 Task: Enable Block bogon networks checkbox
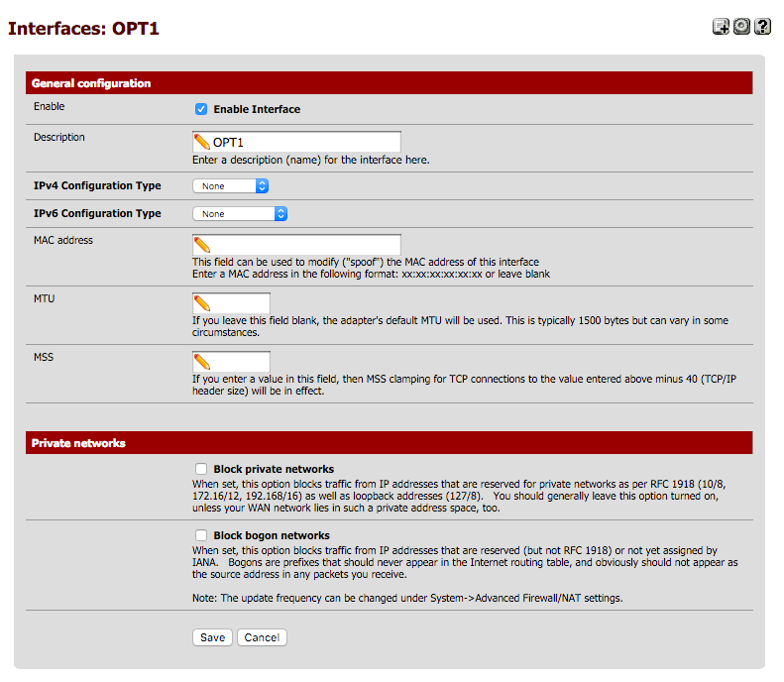click(x=201, y=535)
